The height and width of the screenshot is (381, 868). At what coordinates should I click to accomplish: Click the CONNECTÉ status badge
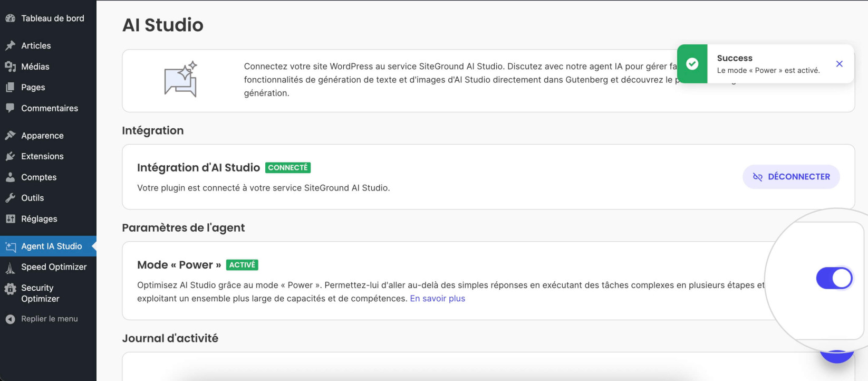pos(288,167)
